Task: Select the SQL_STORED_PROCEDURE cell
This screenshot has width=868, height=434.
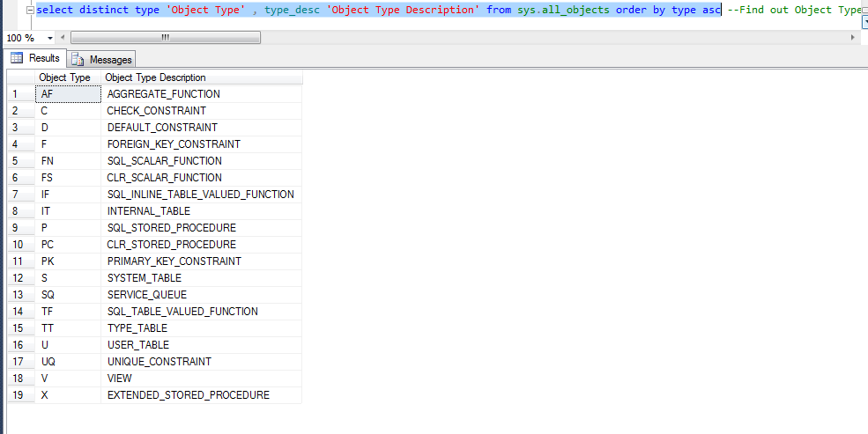Action: (x=202, y=228)
